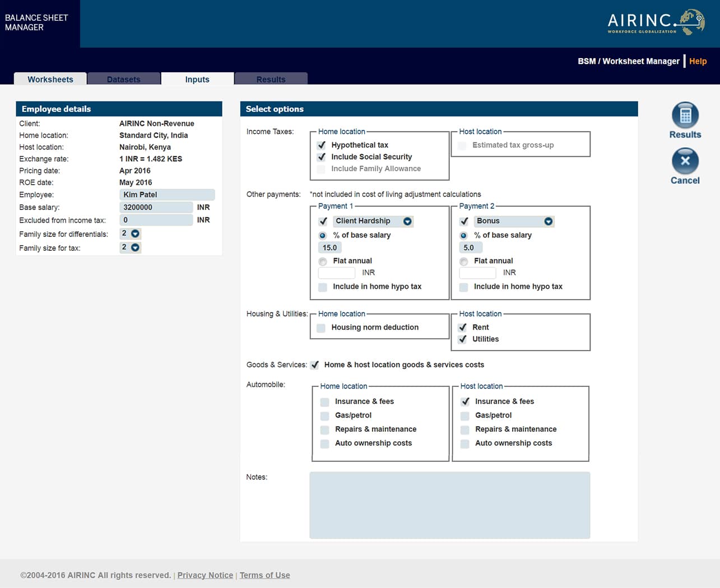This screenshot has width=720, height=588.
Task: Open Family size for differentials dropdown
Action: [135, 234]
